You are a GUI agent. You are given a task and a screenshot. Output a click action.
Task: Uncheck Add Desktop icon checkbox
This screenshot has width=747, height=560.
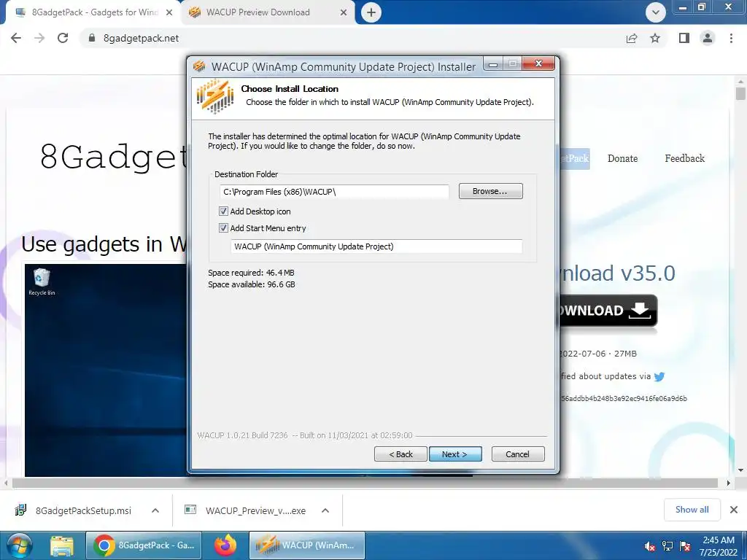coord(223,211)
